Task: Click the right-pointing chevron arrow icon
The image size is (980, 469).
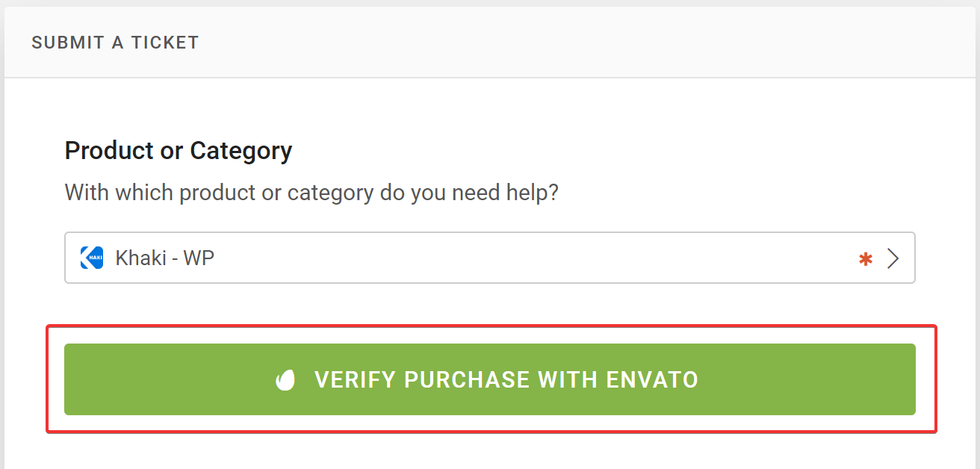Action: tap(893, 258)
